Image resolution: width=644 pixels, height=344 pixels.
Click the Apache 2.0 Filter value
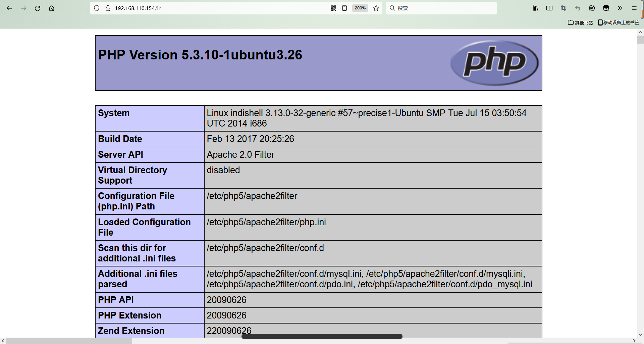[x=240, y=155]
